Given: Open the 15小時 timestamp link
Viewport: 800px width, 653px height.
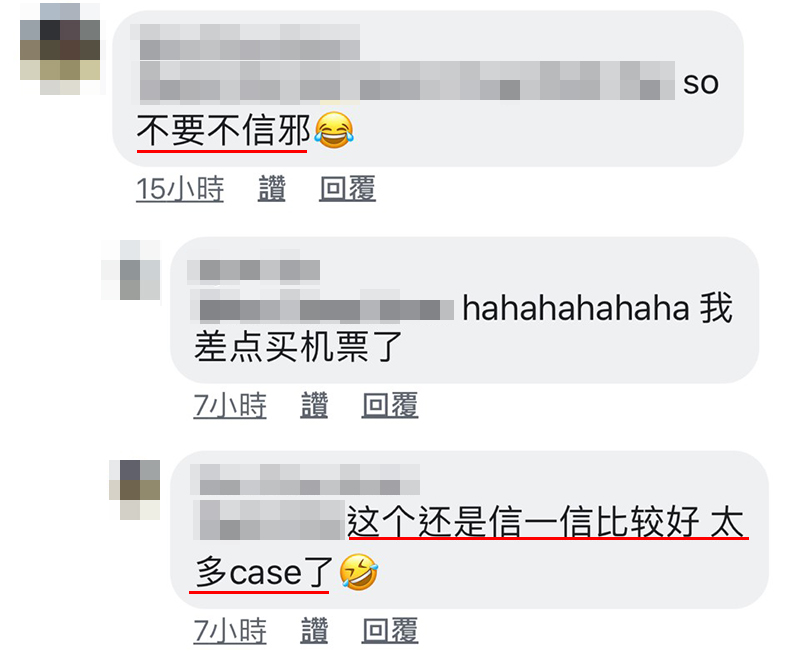Looking at the screenshot, I should pos(180,189).
